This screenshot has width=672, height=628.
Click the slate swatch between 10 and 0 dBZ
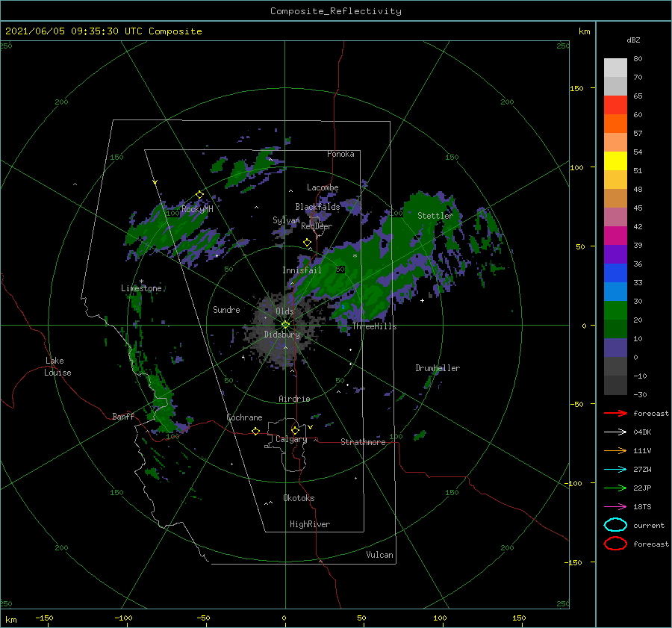(615, 348)
